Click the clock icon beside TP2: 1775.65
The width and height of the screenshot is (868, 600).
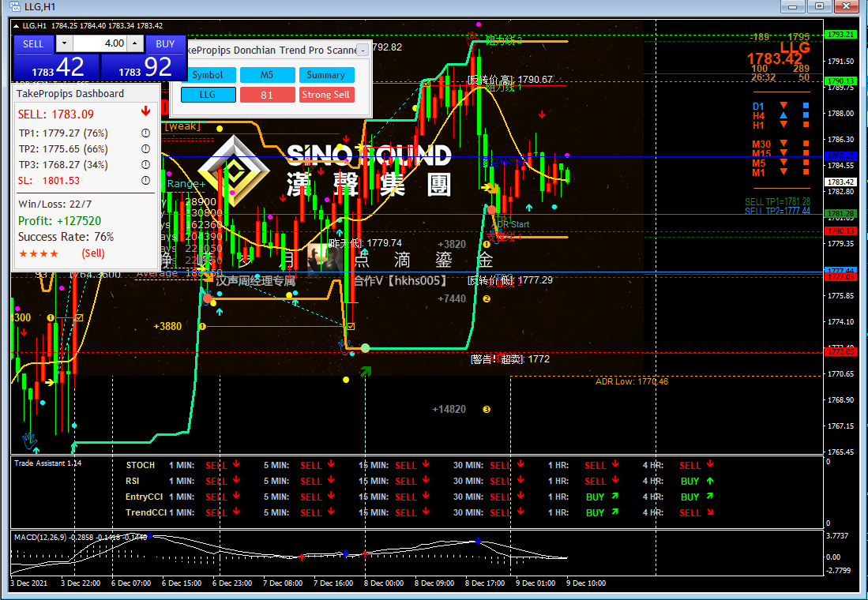click(x=145, y=148)
